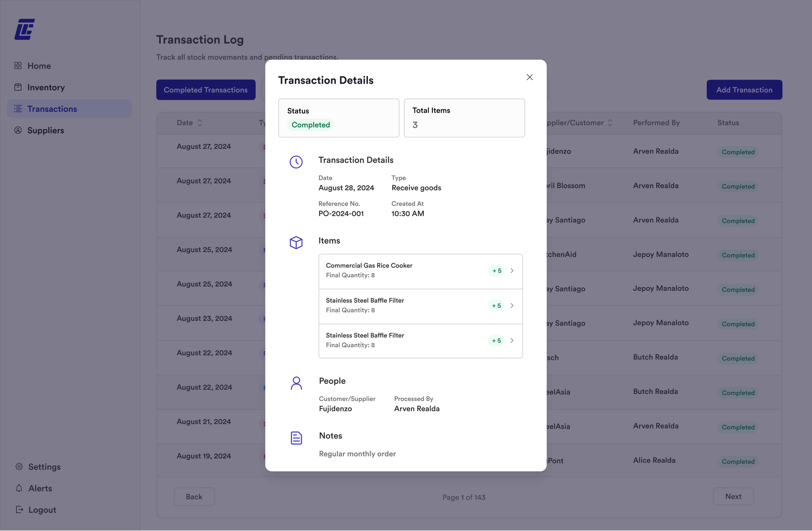Click the person icon beside People

(296, 383)
